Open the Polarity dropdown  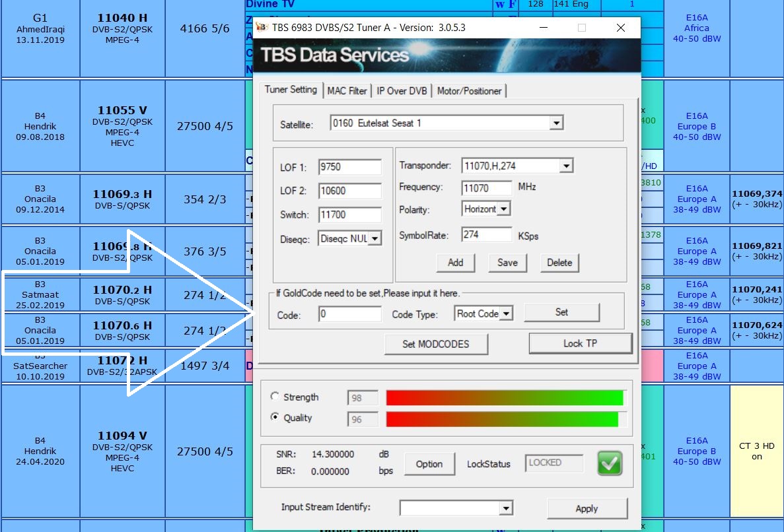(504, 209)
